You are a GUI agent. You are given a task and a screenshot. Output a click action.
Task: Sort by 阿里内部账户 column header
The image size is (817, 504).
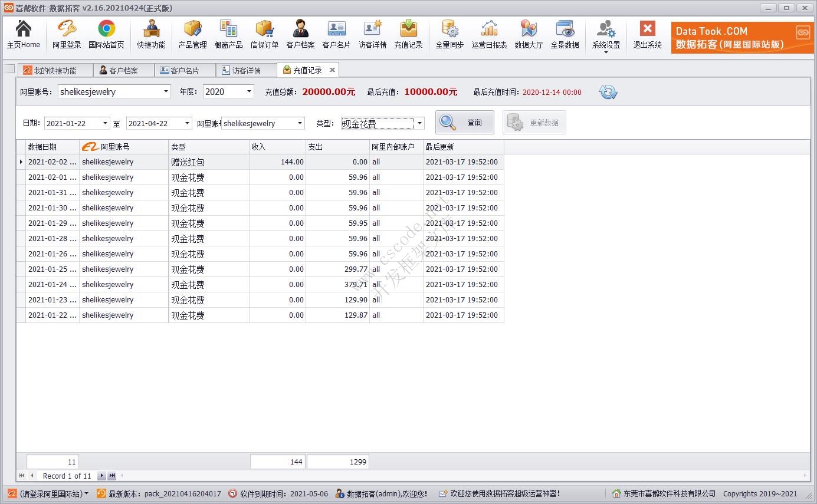coord(396,147)
